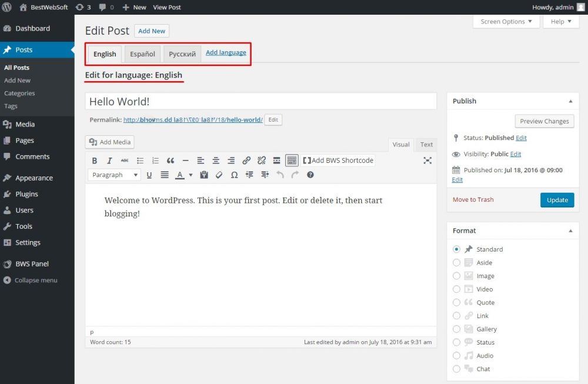Screen dimensions: 588x384
Task: Enter distraction-free writing mode
Action: coord(427,160)
